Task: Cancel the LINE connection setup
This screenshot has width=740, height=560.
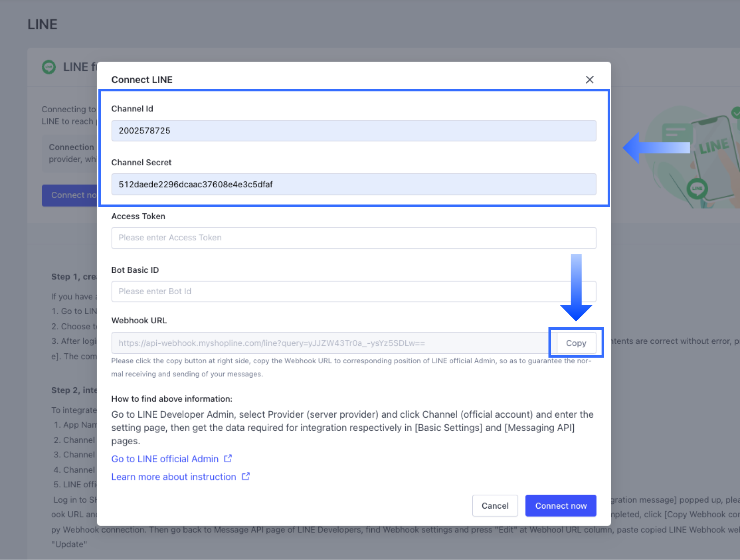Action: coord(494,505)
